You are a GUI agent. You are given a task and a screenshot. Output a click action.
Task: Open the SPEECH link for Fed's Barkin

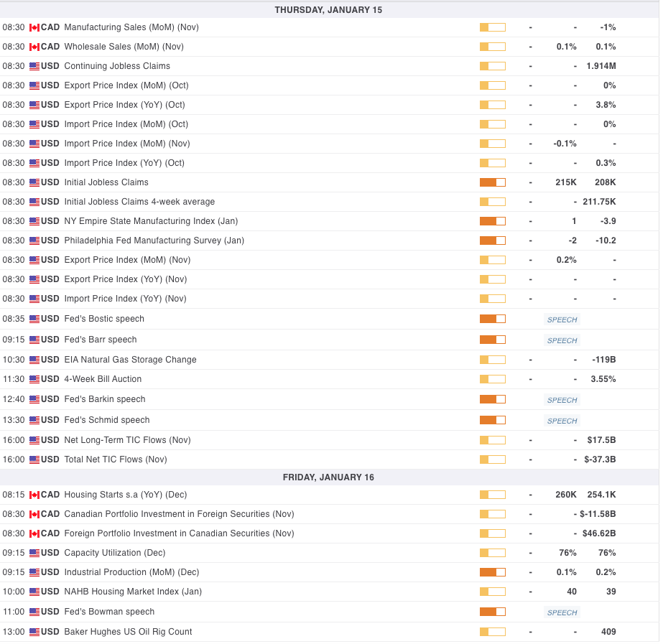[x=561, y=400]
